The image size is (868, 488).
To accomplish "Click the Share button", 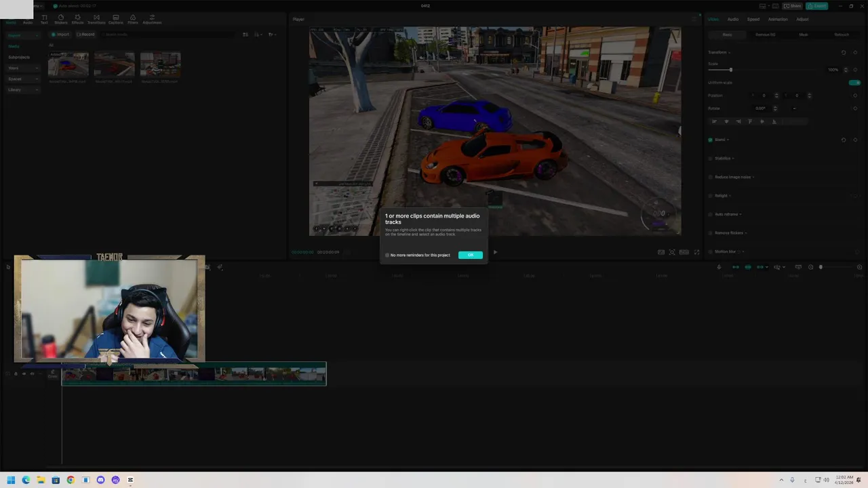I will (793, 6).
